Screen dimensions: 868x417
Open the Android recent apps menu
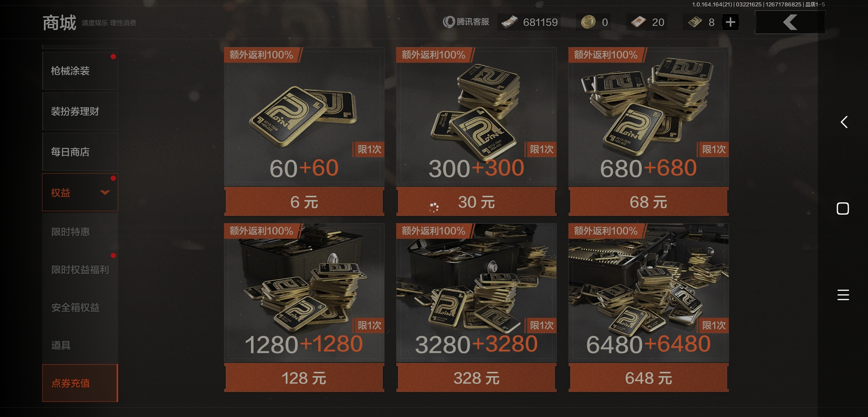click(843, 295)
